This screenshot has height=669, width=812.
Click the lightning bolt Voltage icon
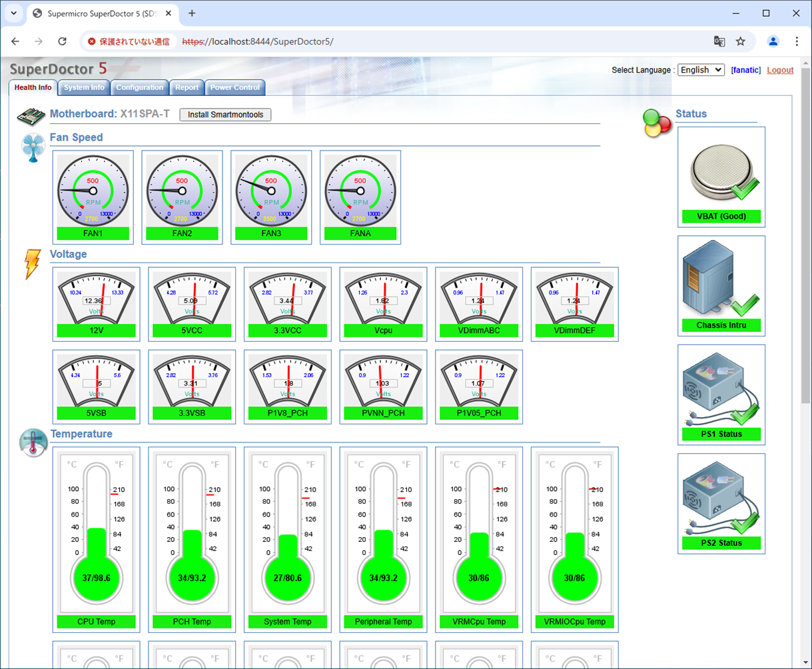point(32,265)
